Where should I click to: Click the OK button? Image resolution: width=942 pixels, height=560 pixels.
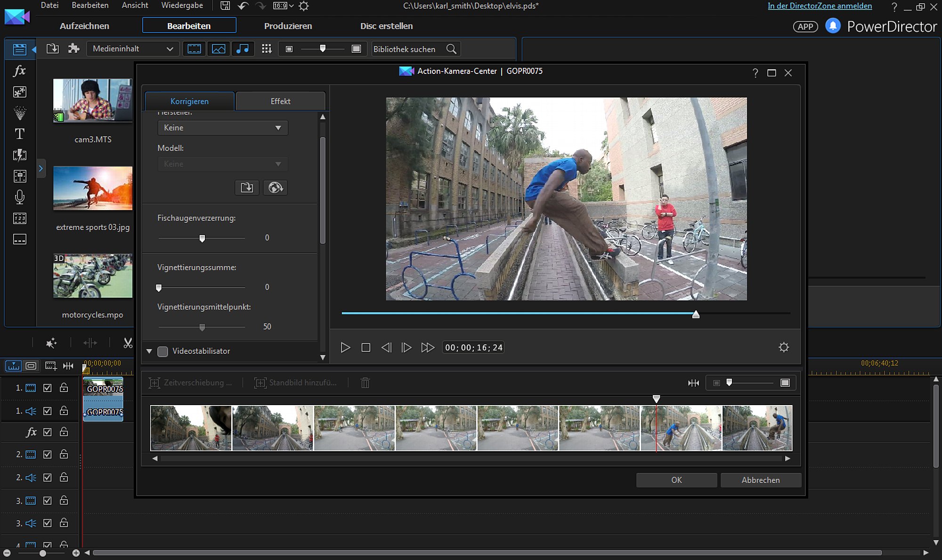point(676,480)
